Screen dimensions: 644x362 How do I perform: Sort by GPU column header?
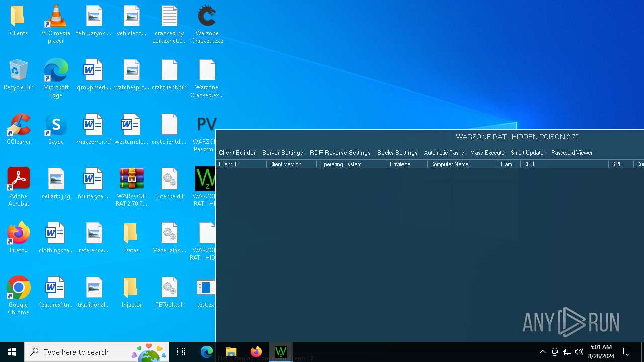coord(621,164)
